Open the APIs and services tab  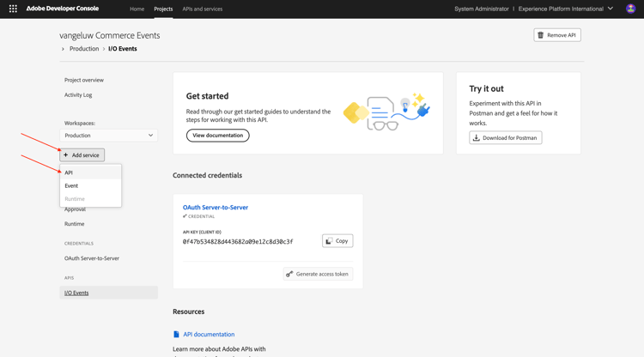tap(203, 9)
